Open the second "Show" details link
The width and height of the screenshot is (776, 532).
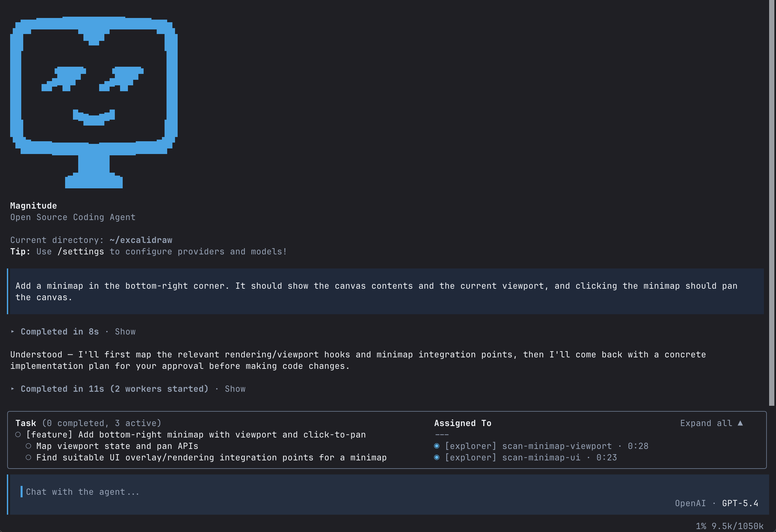coord(235,389)
